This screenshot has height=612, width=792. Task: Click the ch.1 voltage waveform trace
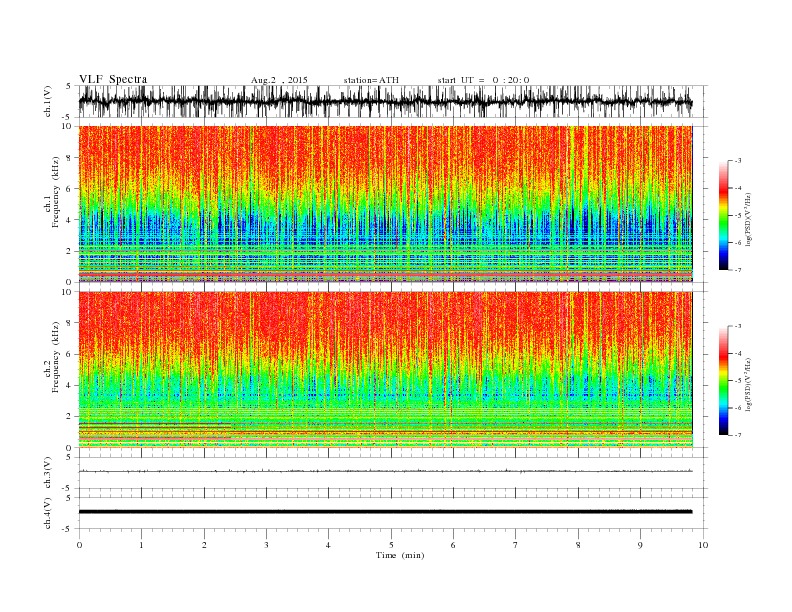(385, 102)
